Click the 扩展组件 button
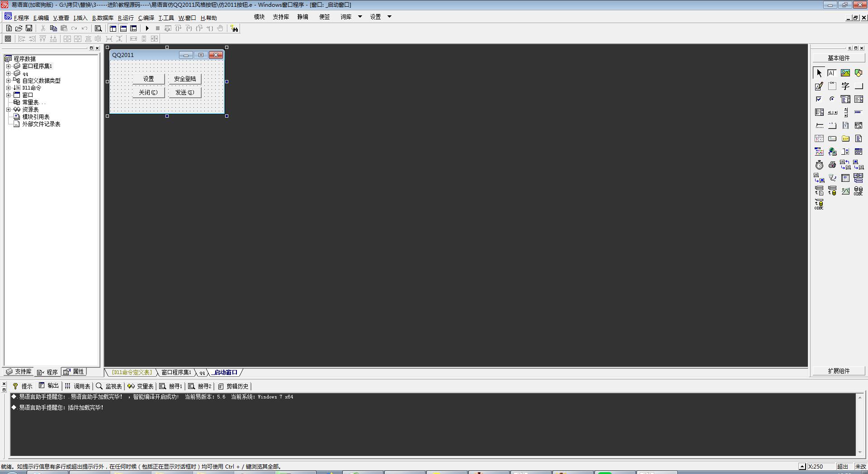Viewport: 868px width, 474px height. click(839, 371)
